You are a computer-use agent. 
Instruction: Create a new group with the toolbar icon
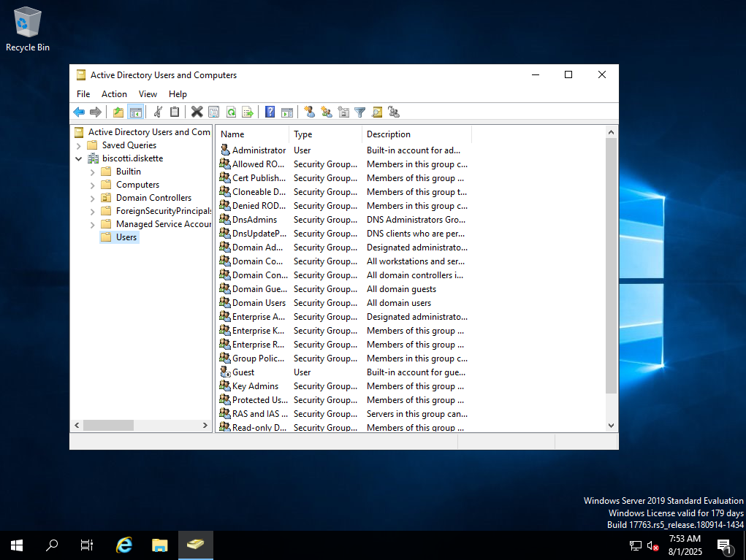pos(326,112)
